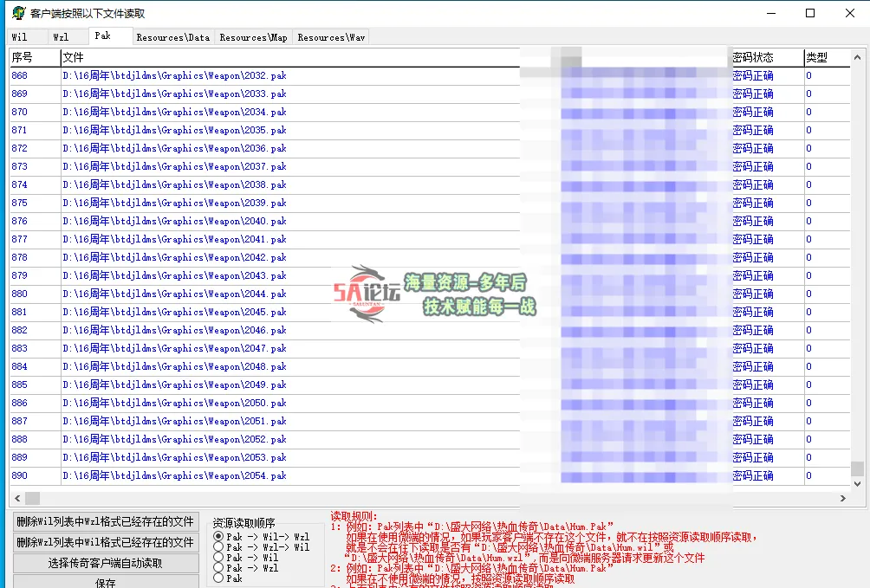The image size is (870, 588).
Task: Click the horizontal scrollbar thumb
Action: pyautogui.click(x=33, y=498)
